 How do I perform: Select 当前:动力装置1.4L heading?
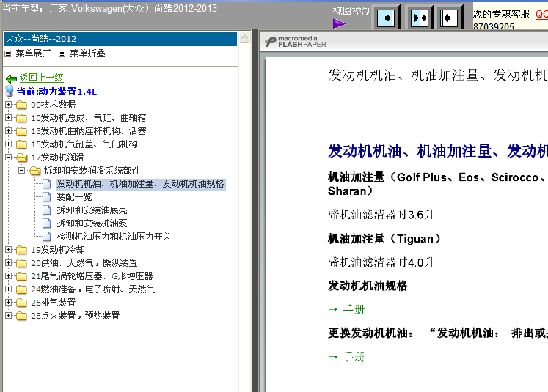point(56,92)
